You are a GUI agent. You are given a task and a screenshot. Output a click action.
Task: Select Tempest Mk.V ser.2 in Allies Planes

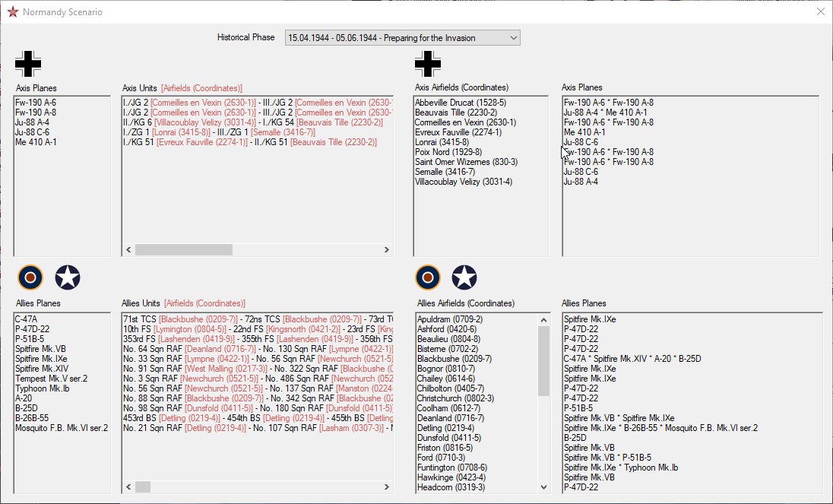coord(62,379)
